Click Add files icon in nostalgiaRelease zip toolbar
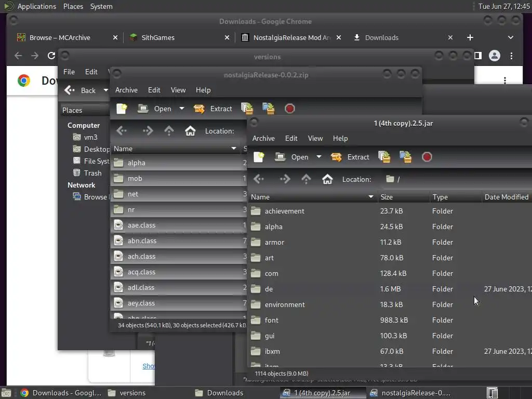 tap(247, 109)
